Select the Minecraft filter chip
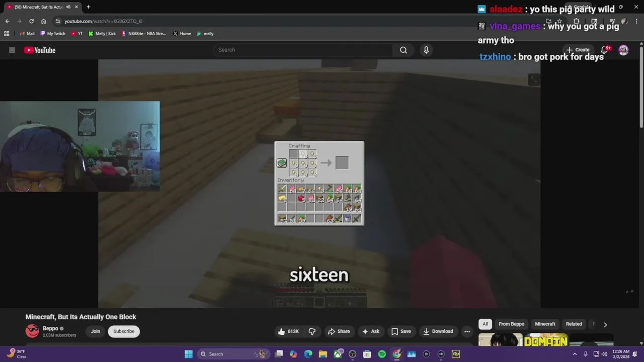Screen dimensions: 644x362 [x=545, y=324]
